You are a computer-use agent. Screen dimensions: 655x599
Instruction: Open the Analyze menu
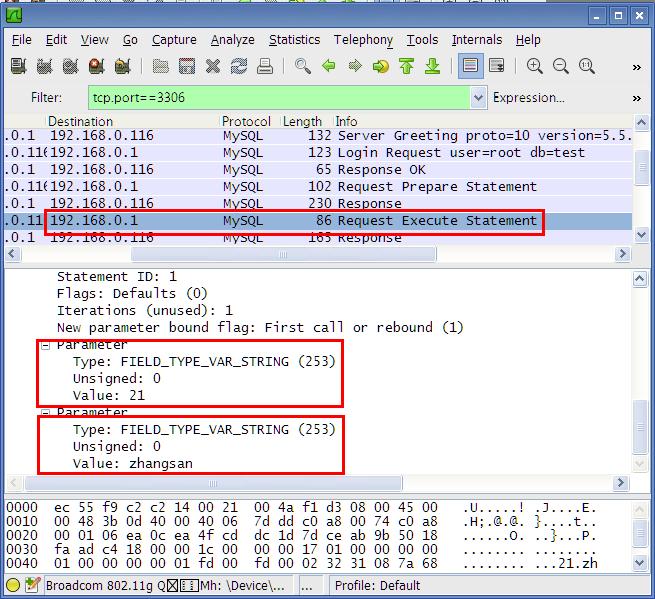click(x=233, y=40)
